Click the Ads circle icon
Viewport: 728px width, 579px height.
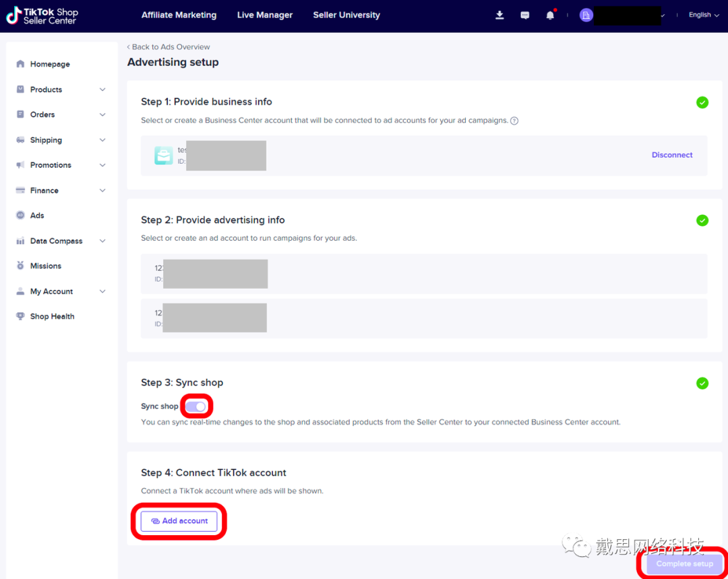point(20,215)
